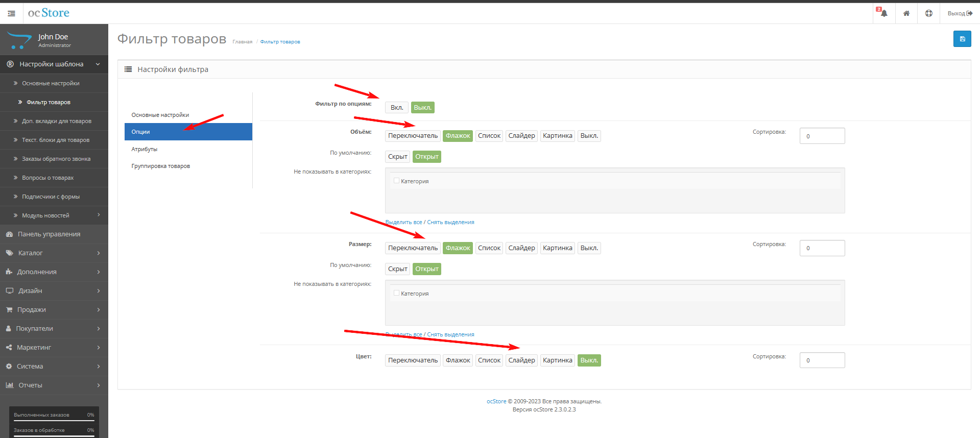Expand the Маркетинг menu
The image size is (980, 438).
point(54,348)
